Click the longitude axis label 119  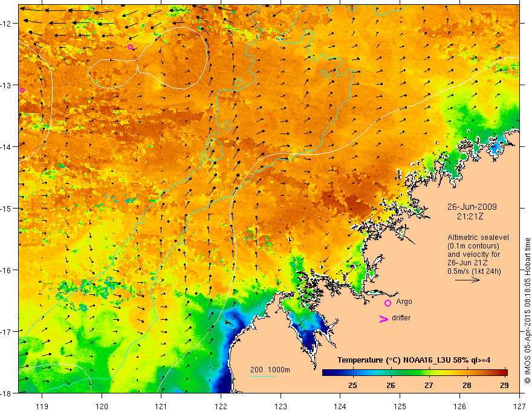[x=42, y=407]
